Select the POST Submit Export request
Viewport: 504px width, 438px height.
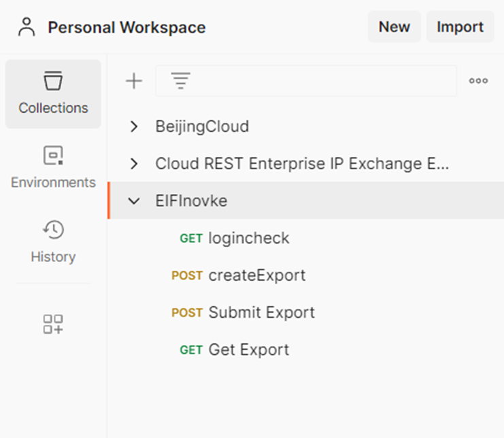click(305, 313)
